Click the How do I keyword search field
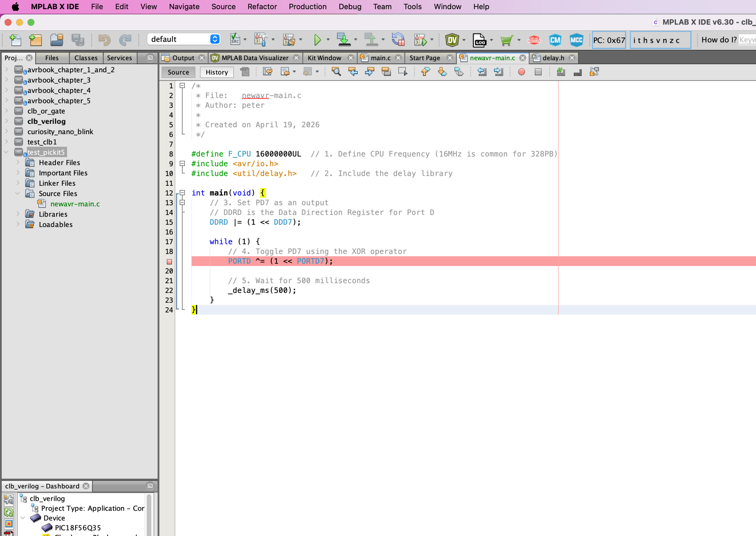 coord(747,40)
